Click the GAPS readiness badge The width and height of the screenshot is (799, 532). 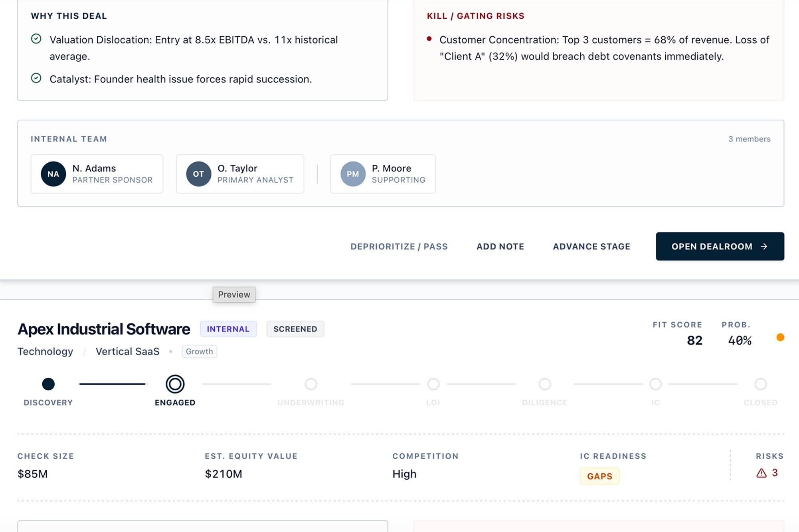599,476
